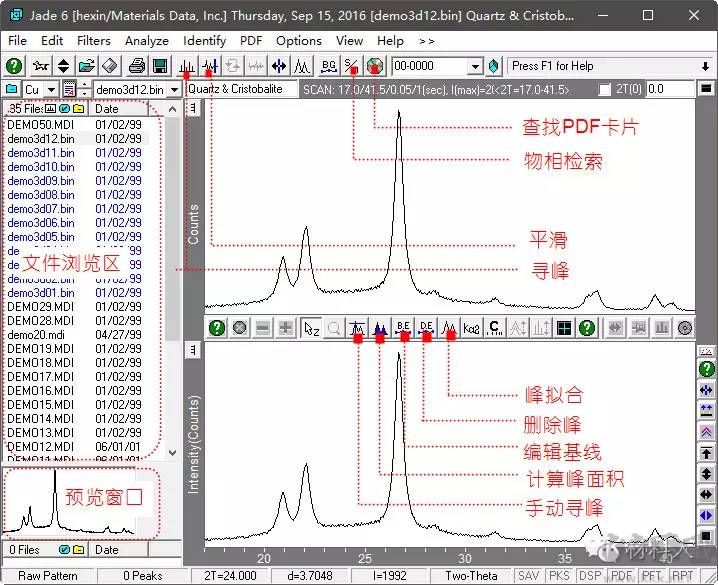Select the peak area calculation tool

coord(380,328)
